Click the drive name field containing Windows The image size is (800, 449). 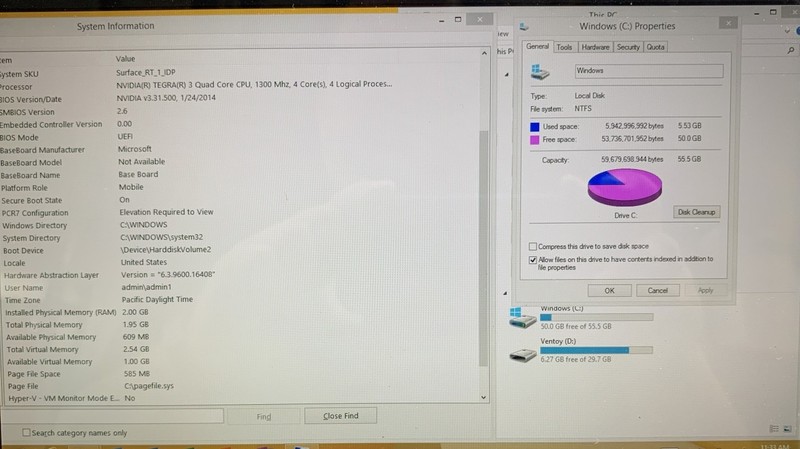point(648,70)
